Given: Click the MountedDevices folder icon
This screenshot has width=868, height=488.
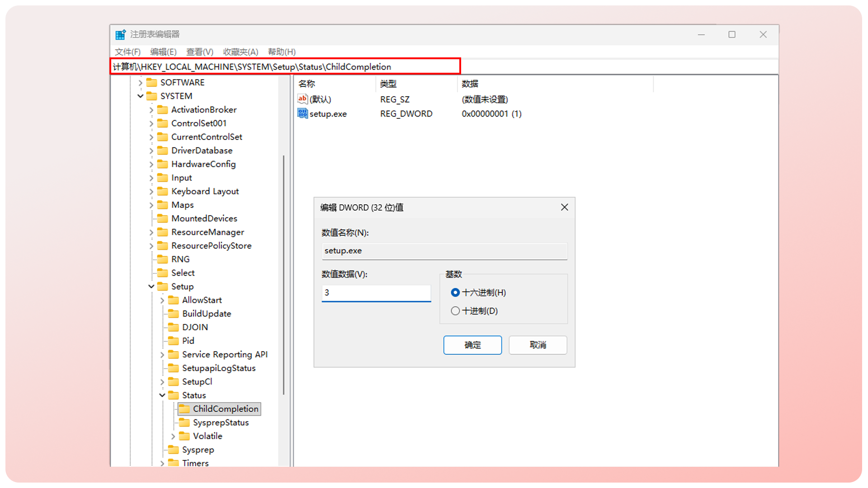Looking at the screenshot, I should coord(163,218).
